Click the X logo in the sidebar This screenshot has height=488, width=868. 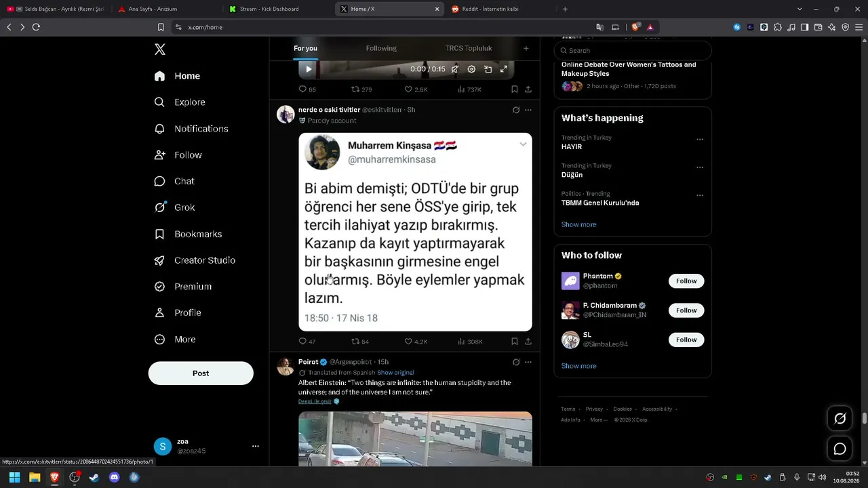160,49
